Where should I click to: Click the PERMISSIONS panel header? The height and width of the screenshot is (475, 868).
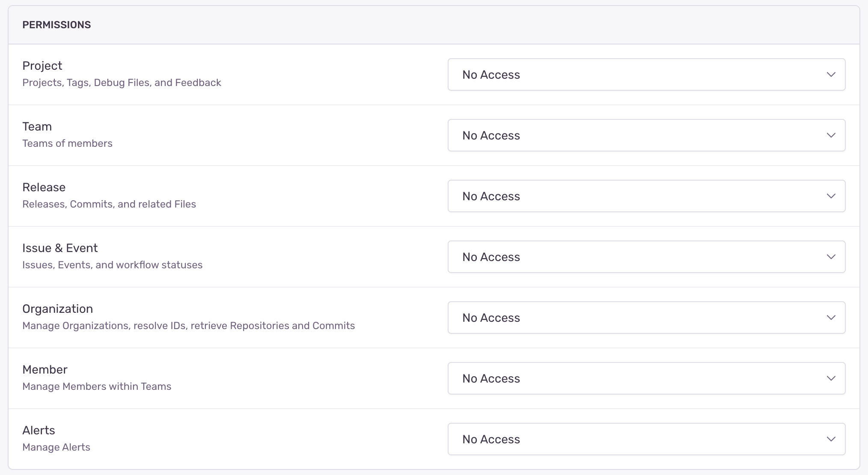pos(56,25)
